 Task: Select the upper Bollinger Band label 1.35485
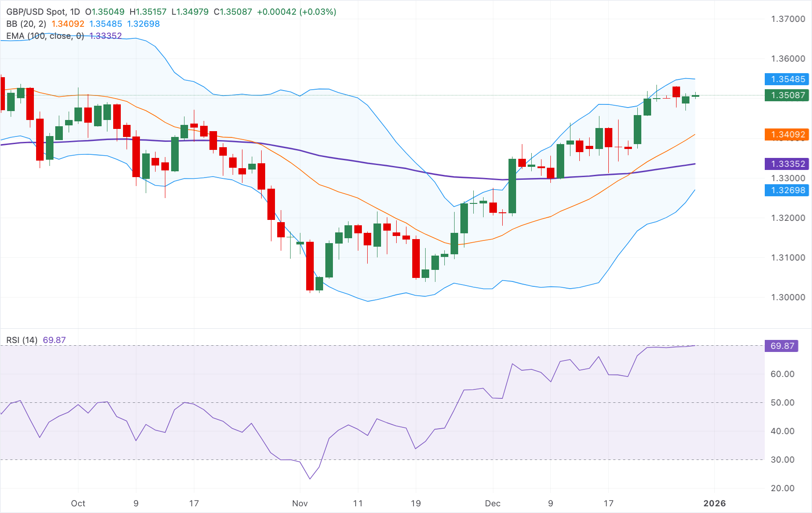coord(786,79)
